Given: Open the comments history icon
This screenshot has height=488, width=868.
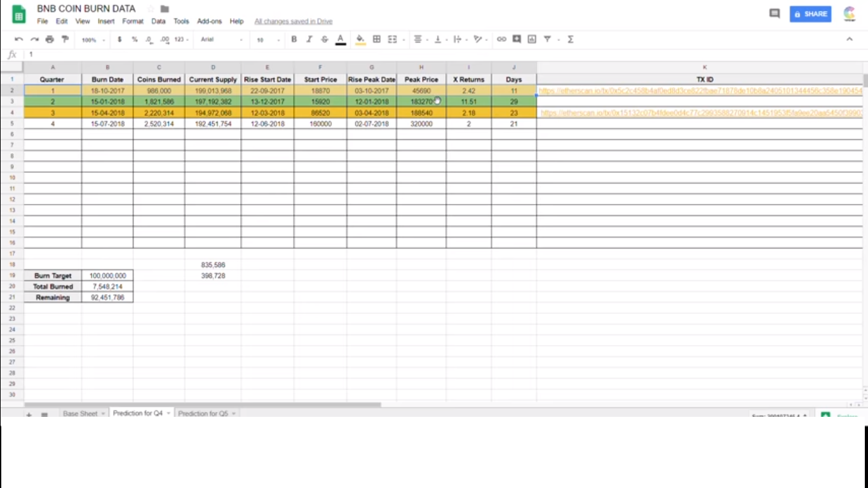Looking at the screenshot, I should tap(775, 13).
